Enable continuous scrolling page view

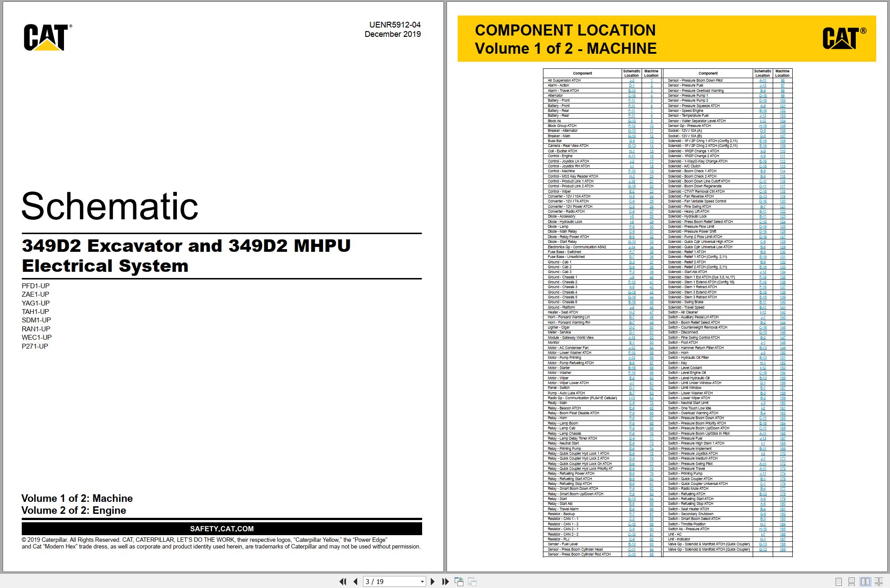(852, 581)
